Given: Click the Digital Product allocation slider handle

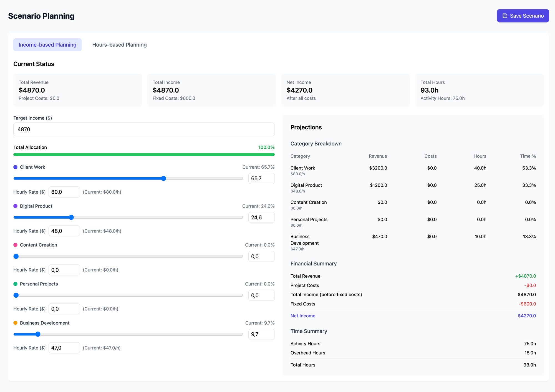Looking at the screenshot, I should (x=71, y=217).
